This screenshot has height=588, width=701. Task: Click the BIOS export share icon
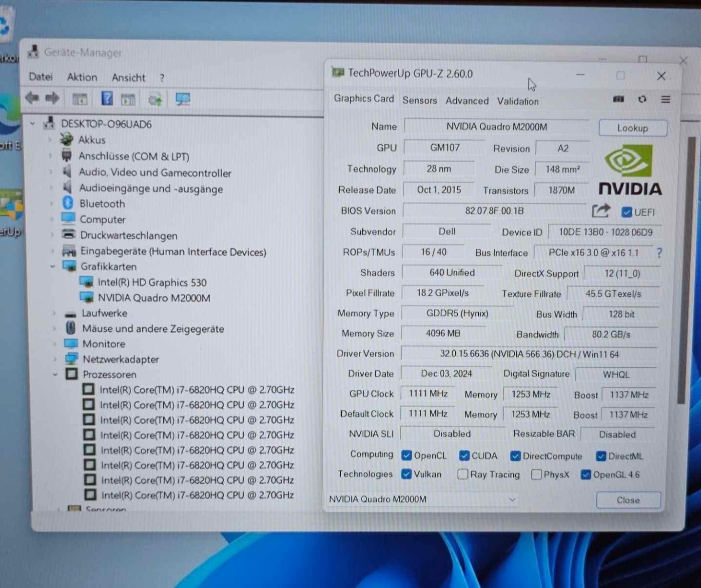pyautogui.click(x=601, y=211)
